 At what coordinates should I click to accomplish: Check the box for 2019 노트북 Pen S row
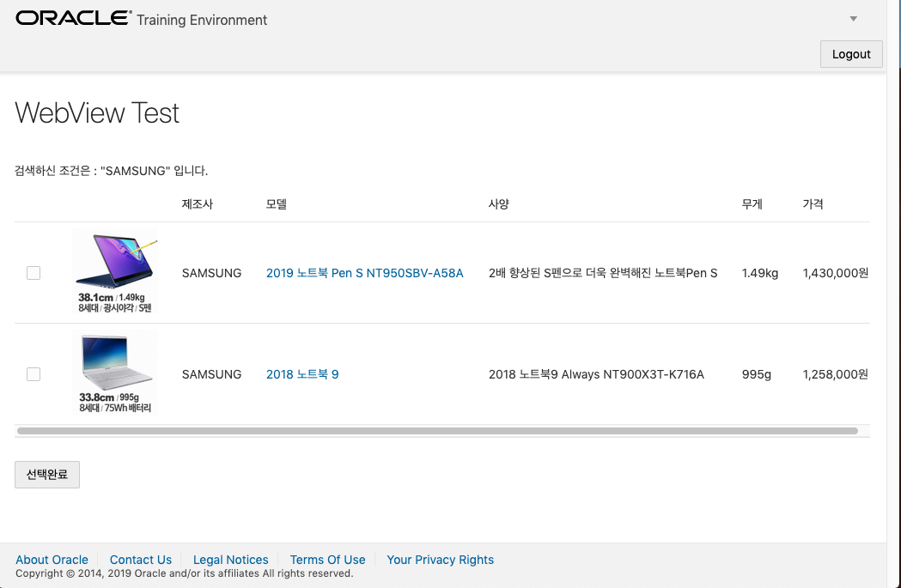33,273
